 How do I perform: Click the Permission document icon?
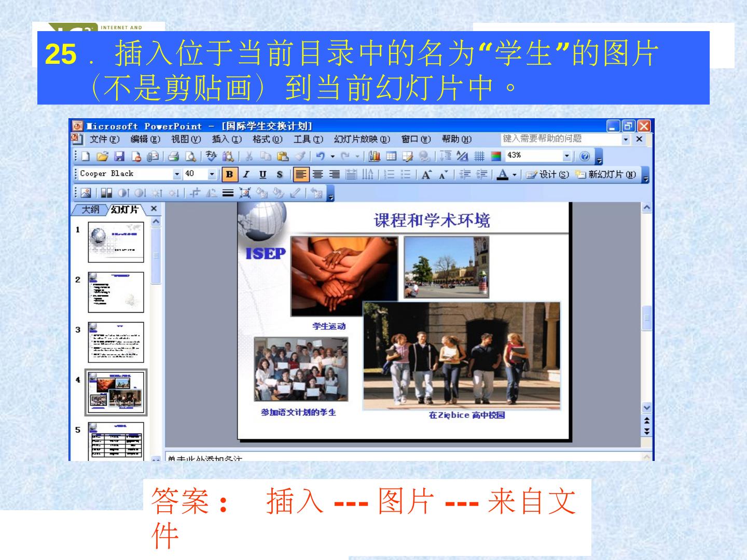(136, 156)
